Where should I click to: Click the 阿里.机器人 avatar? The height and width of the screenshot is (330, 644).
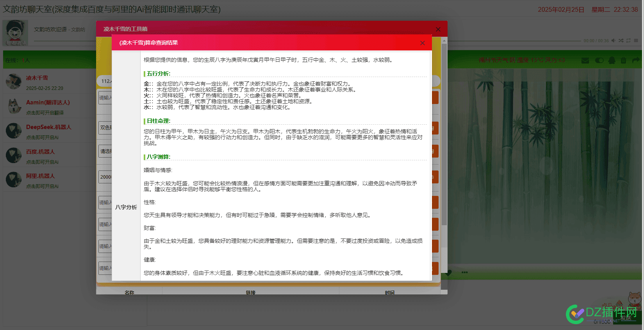pos(14,179)
